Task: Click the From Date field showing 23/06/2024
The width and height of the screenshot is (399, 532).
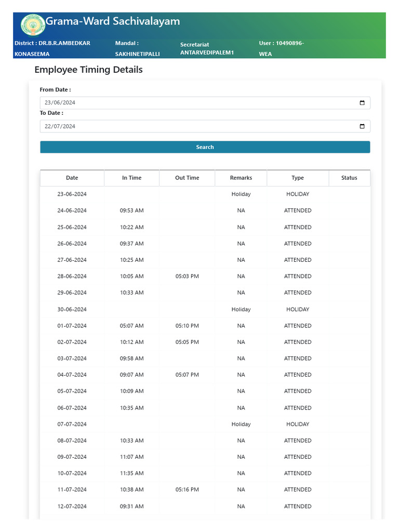Action: click(x=205, y=103)
